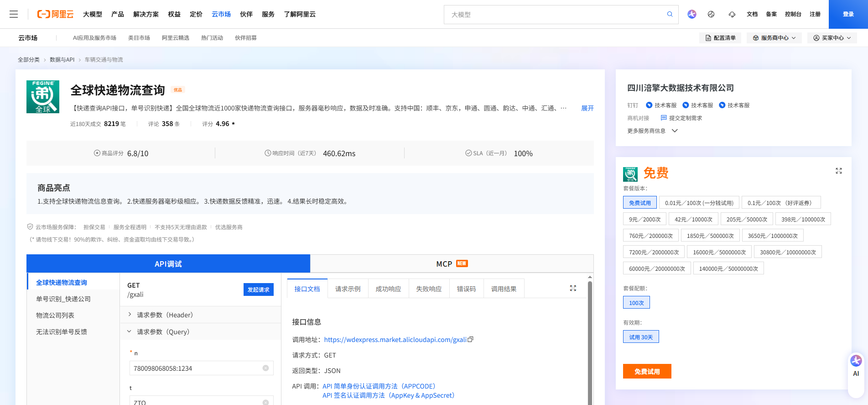The height and width of the screenshot is (405, 868).
Task: Select the 140000元/50000000次 plan
Action: coord(728,268)
